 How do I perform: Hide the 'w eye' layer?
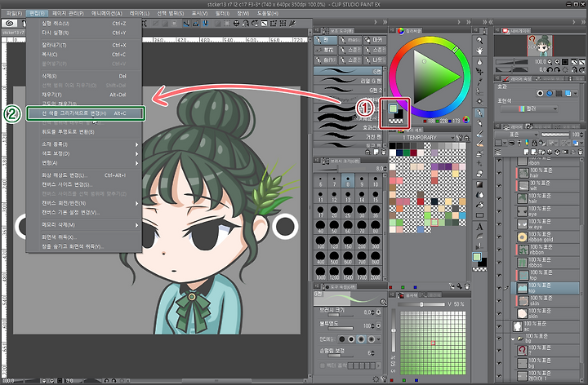tap(499, 224)
